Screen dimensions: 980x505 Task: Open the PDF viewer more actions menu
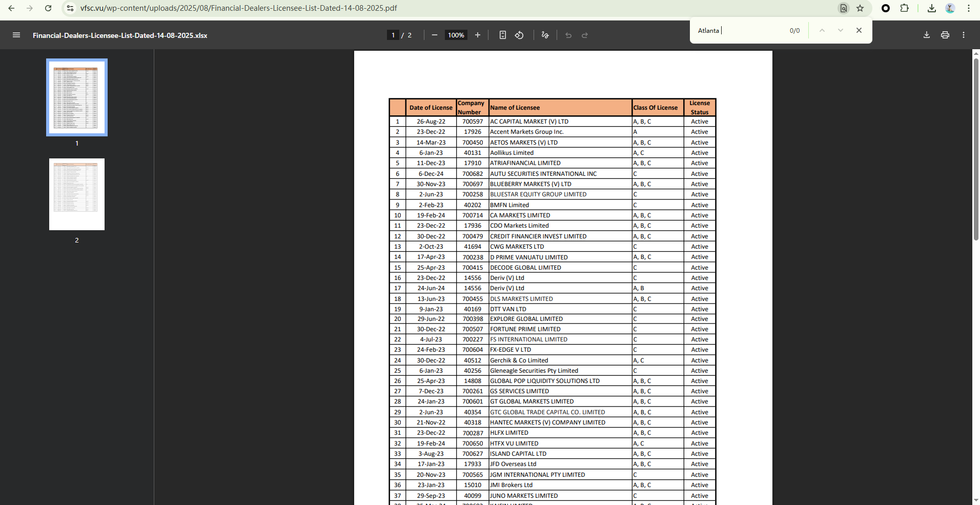click(x=964, y=35)
